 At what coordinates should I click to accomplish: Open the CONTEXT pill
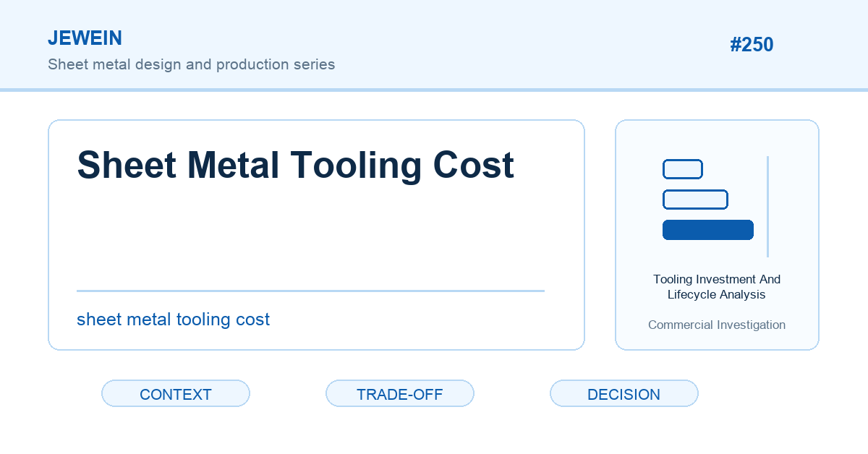point(176,394)
